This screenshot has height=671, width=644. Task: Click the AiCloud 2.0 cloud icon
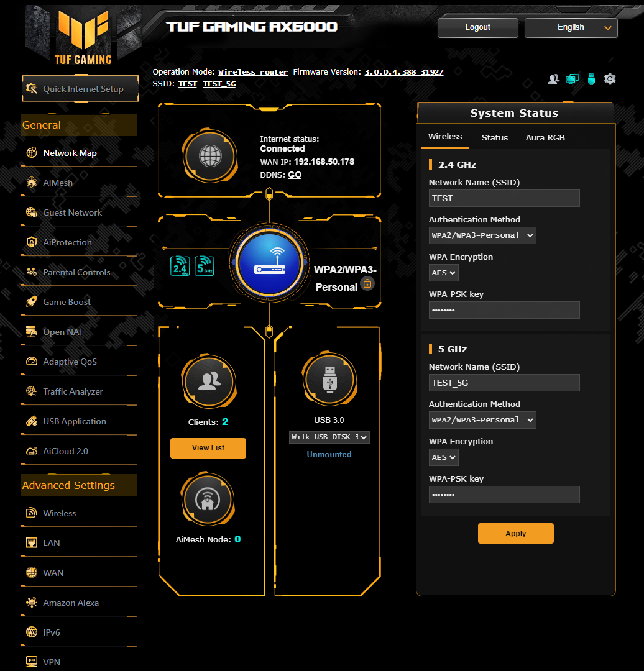pos(32,451)
